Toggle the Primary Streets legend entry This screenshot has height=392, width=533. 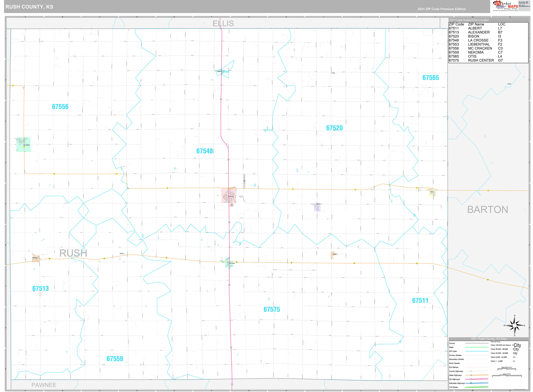click(455, 356)
